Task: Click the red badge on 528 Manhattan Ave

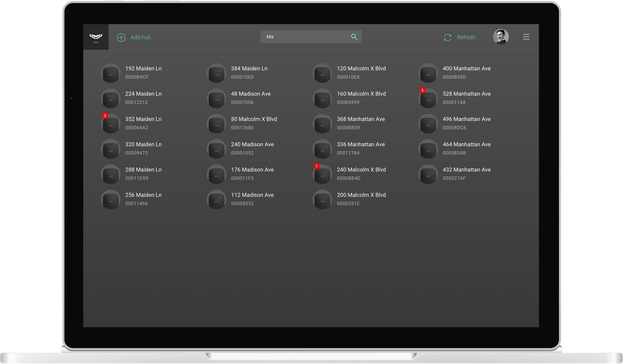Action: click(x=422, y=90)
